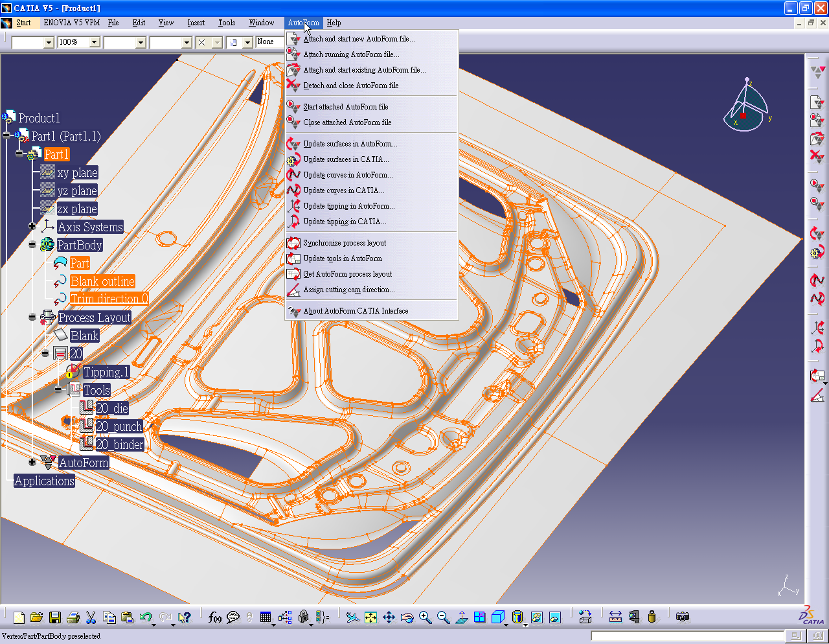Choose Synchronize process layout
Image resolution: width=829 pixels, height=644 pixels.
(372, 243)
